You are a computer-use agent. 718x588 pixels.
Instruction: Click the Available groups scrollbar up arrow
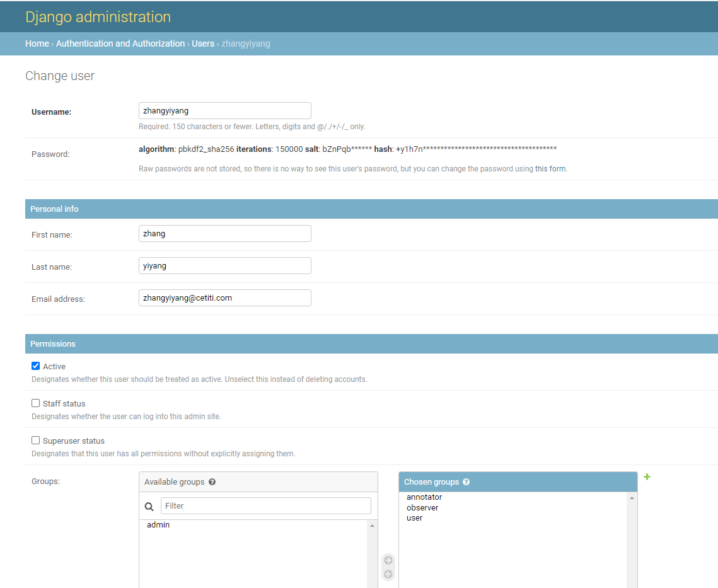(x=373, y=526)
